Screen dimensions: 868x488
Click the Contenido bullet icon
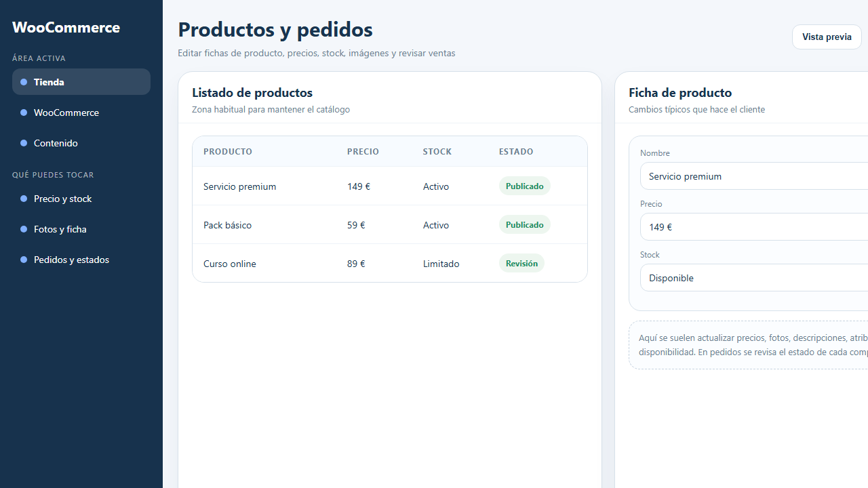pos(24,142)
